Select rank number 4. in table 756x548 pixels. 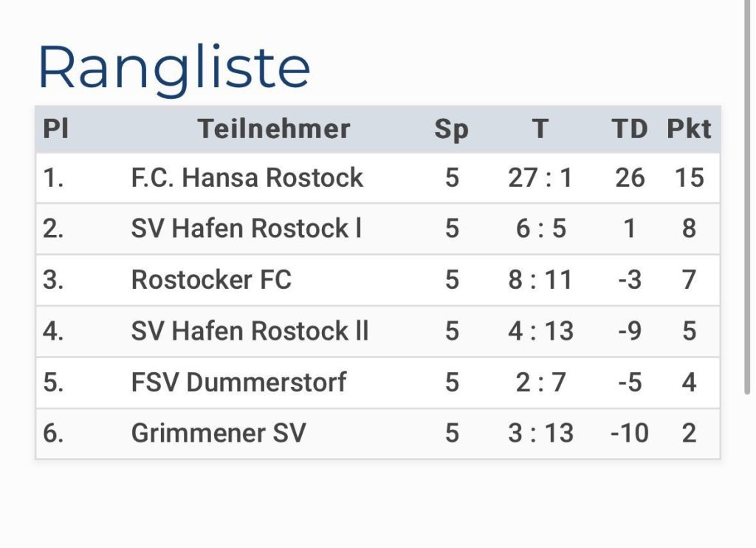53,331
